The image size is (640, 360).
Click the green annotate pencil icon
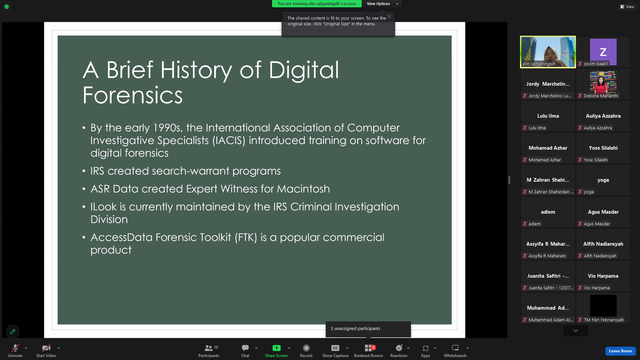pos(13,331)
